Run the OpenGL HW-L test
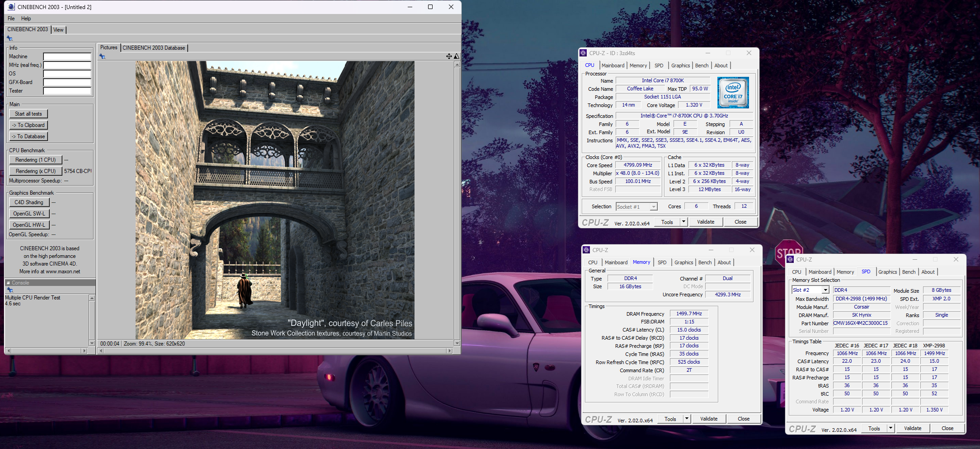 [x=29, y=225]
